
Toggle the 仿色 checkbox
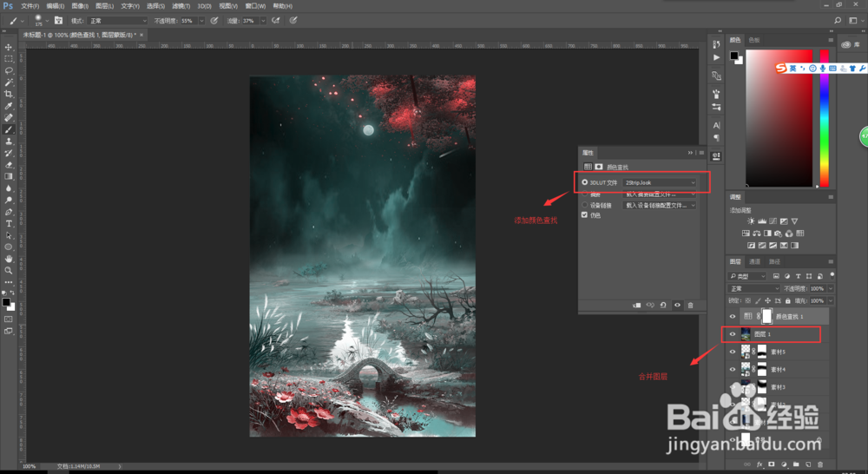(x=584, y=214)
